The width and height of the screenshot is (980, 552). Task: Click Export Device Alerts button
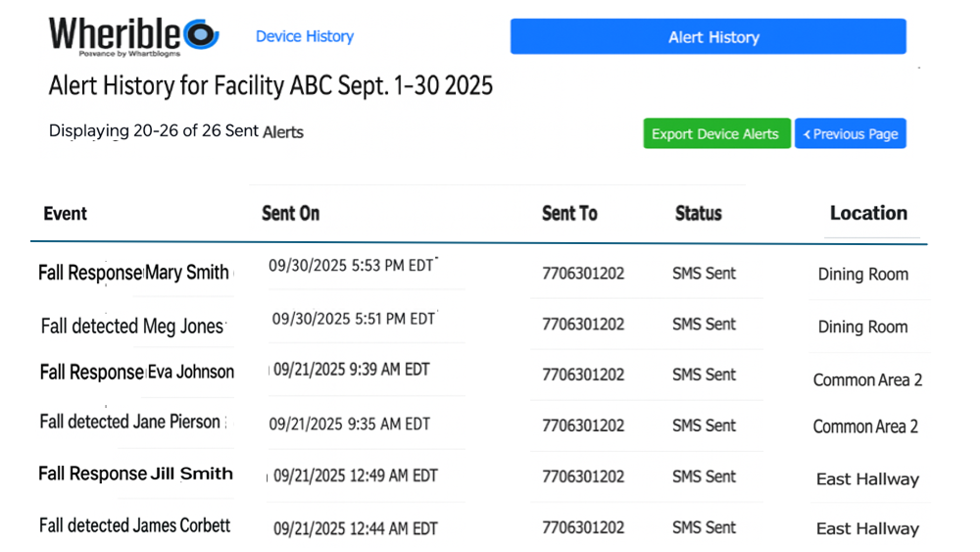click(x=716, y=133)
